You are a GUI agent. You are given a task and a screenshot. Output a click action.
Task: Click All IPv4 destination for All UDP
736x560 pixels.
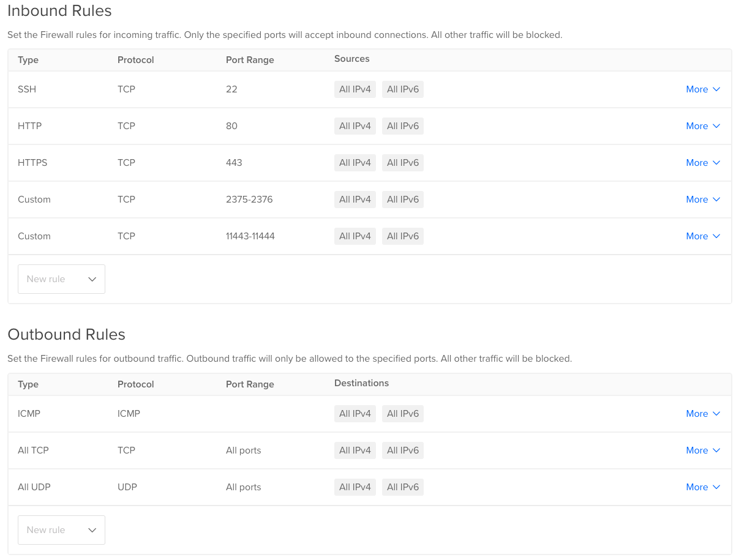(x=355, y=487)
